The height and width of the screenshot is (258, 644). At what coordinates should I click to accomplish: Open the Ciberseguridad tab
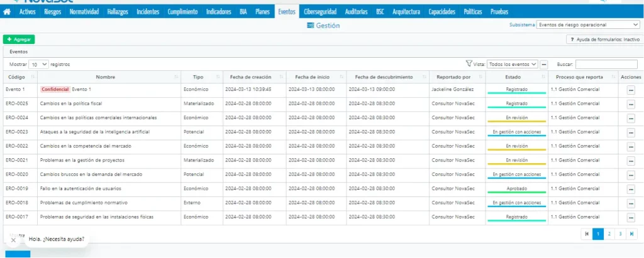click(320, 12)
